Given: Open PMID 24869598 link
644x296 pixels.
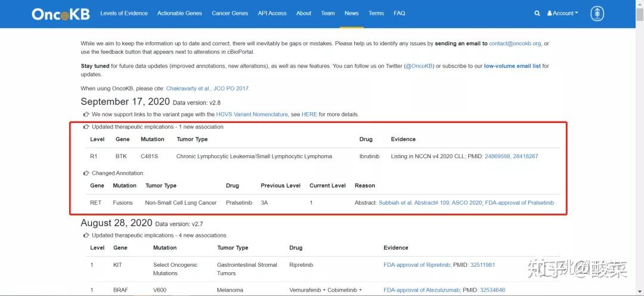Looking at the screenshot, I should [497, 156].
